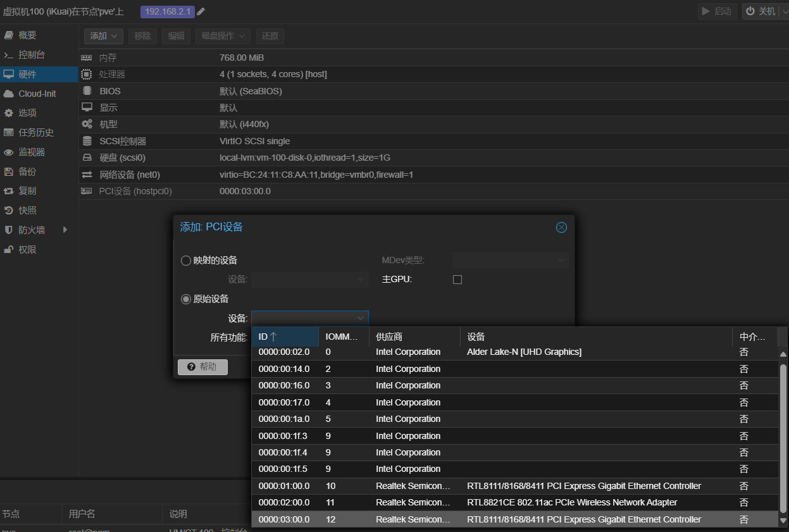Select the 概要 summary menu item

coord(27,35)
